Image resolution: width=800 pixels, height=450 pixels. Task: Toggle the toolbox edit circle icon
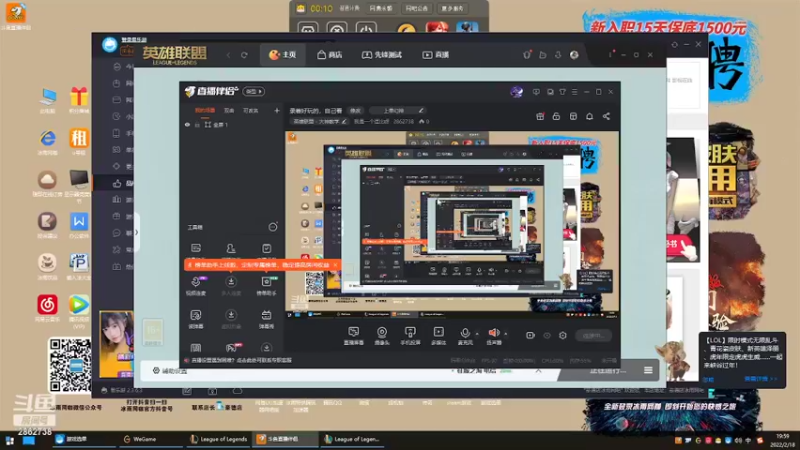coord(273,227)
